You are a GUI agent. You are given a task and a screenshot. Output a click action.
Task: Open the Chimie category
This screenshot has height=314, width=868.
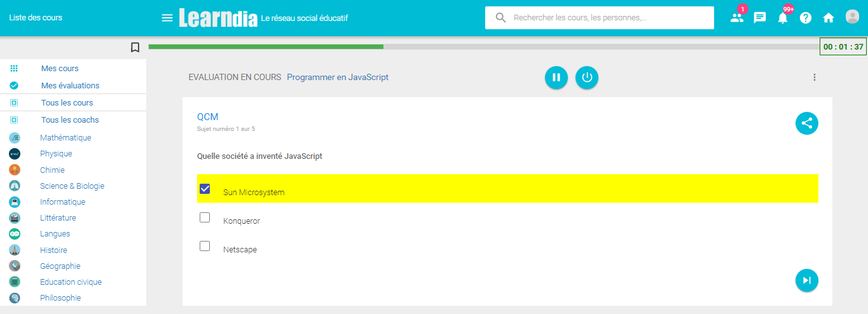[52, 170]
